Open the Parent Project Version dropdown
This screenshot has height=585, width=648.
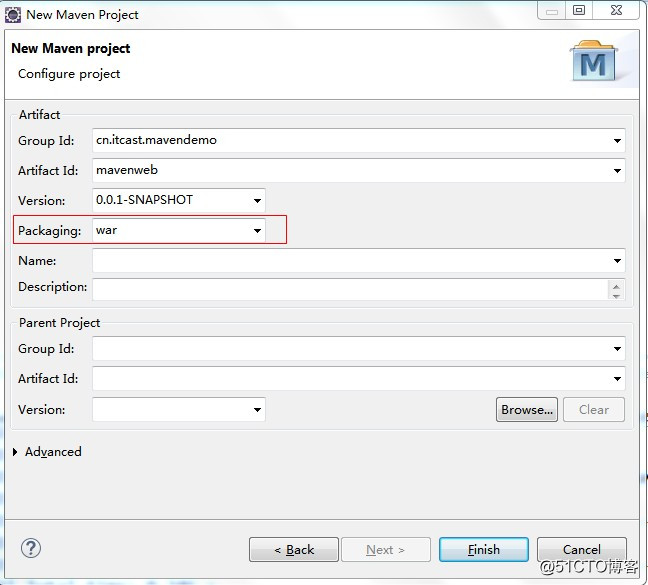tap(257, 410)
